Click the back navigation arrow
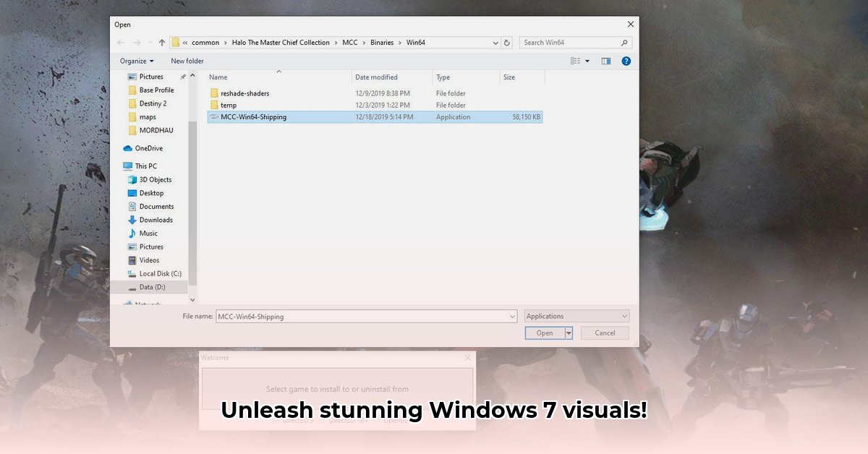The image size is (868, 454). point(120,42)
